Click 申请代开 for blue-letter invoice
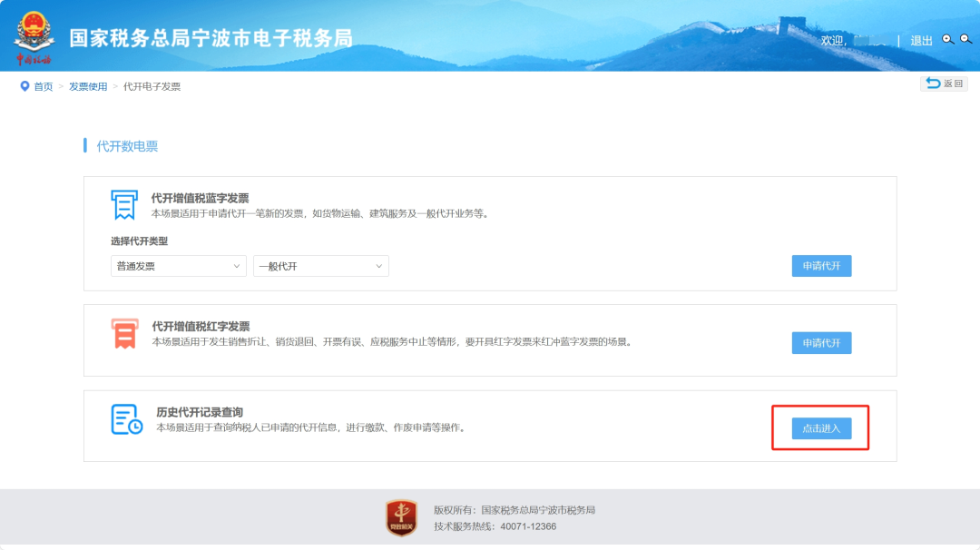Image resolution: width=980 pixels, height=550 pixels. [821, 266]
